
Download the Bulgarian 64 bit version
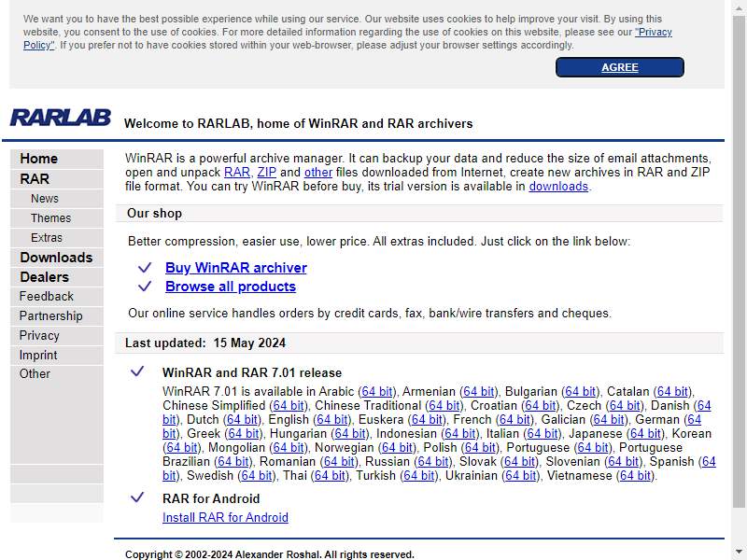(x=581, y=391)
